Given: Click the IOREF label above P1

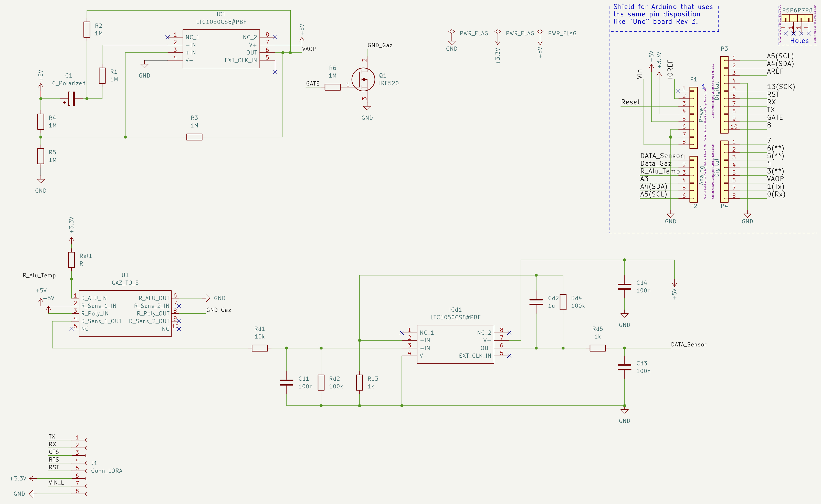Looking at the screenshot, I should (x=670, y=69).
